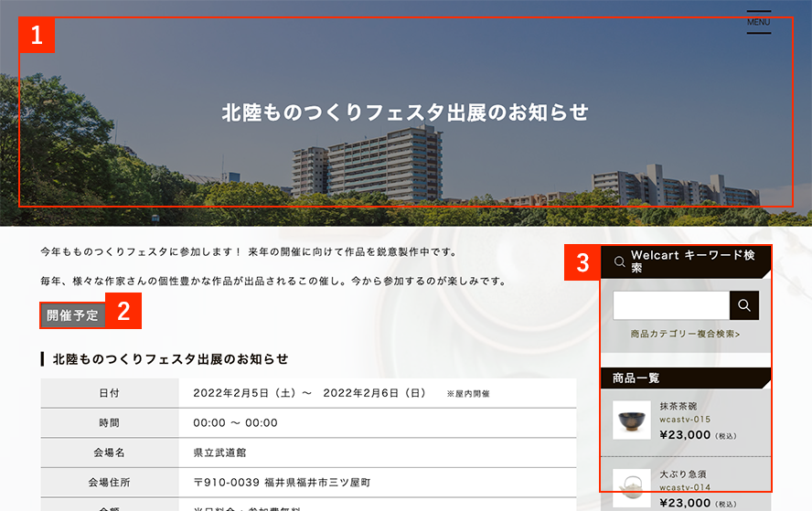The image size is (812, 511).
Task: Click the date value 2022年2月5日（土）～ 2022年2月6日（日）
Action: coord(310,393)
